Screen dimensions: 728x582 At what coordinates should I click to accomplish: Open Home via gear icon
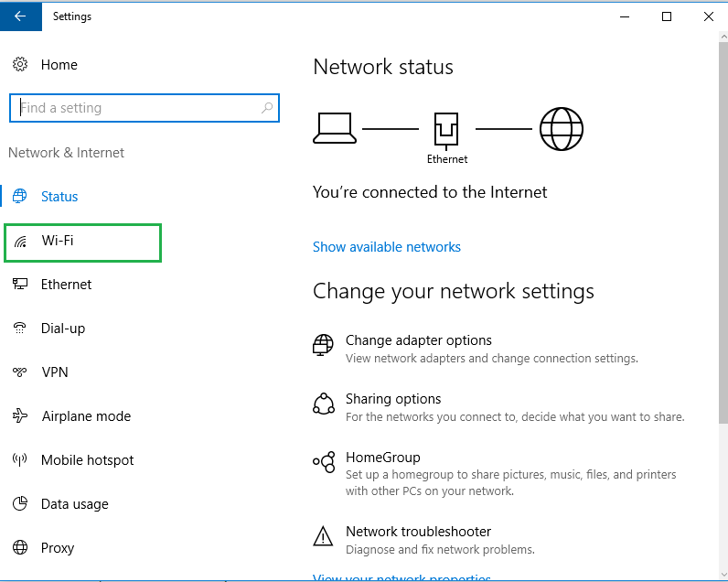point(20,65)
